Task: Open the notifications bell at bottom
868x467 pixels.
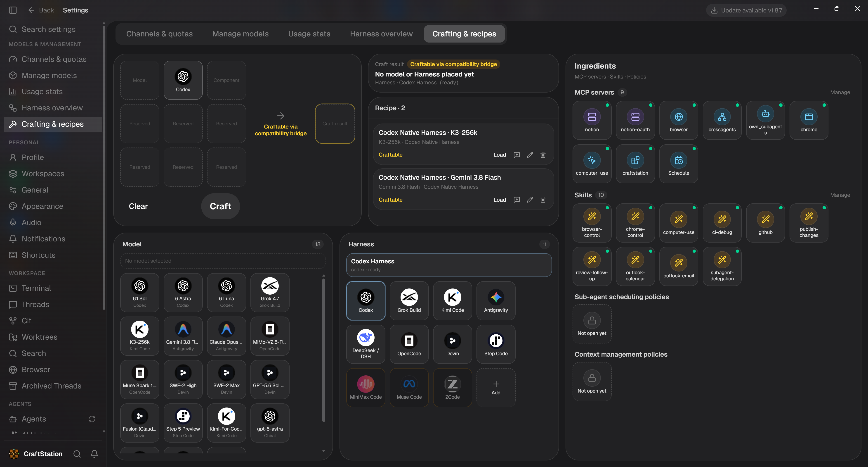Action: (x=94, y=454)
